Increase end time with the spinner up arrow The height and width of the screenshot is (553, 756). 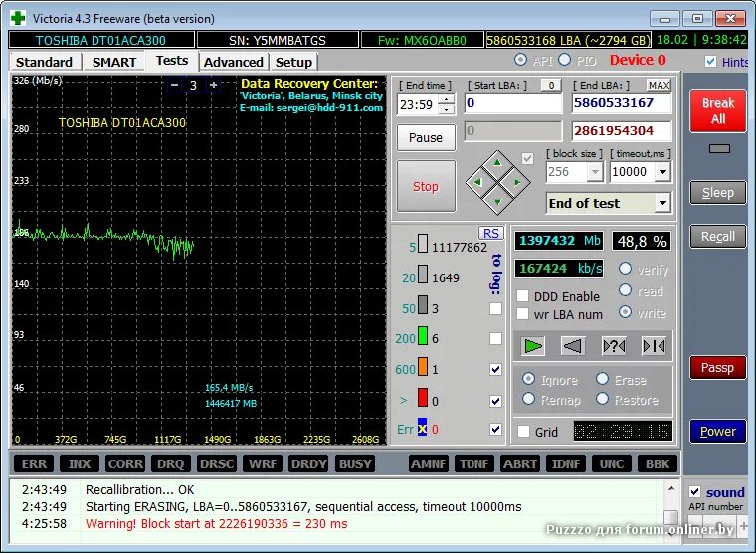point(447,99)
